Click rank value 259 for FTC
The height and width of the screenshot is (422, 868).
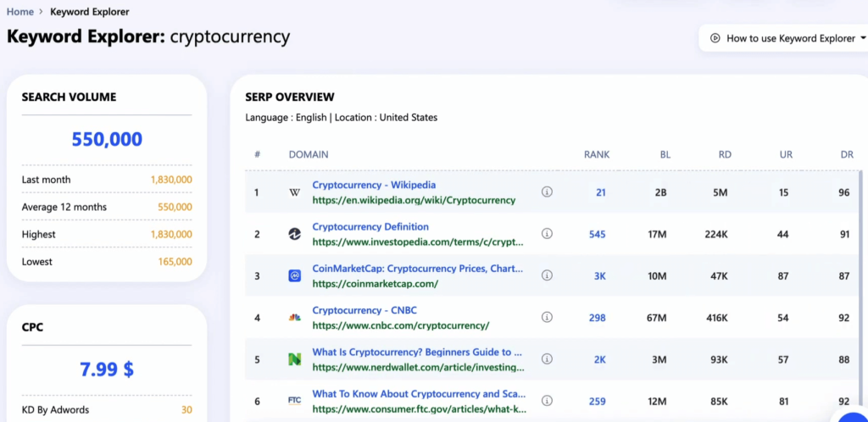pos(598,402)
